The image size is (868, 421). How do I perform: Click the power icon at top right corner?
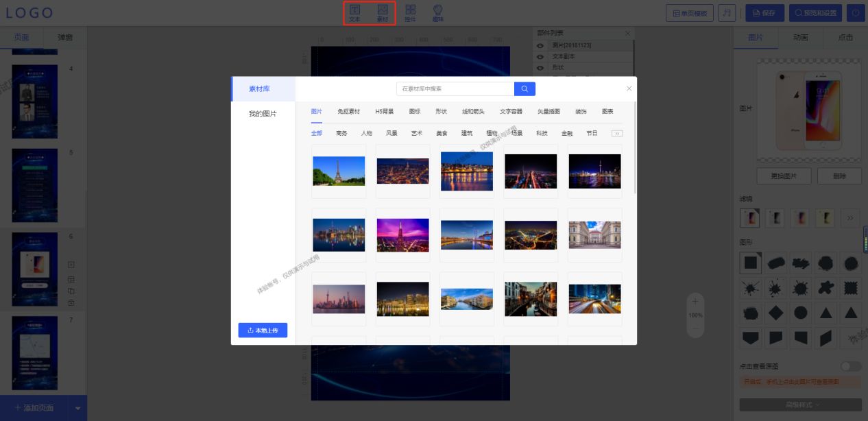pyautogui.click(x=856, y=12)
